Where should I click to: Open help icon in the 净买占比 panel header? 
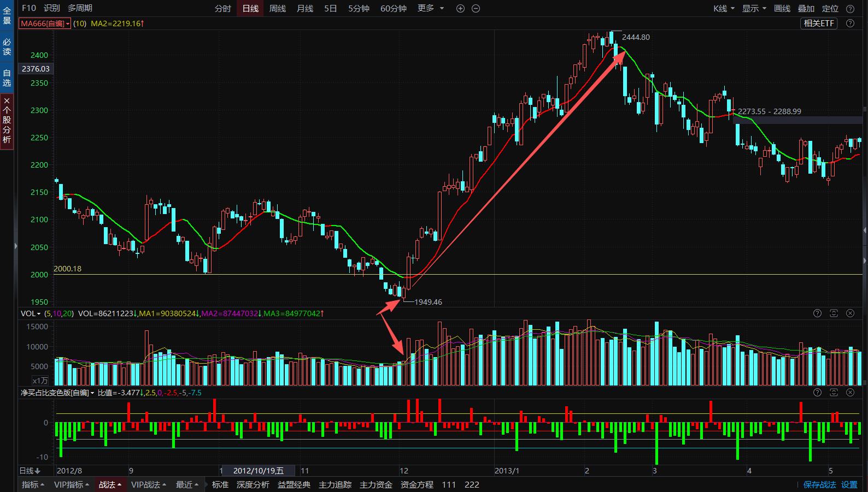[x=817, y=393]
